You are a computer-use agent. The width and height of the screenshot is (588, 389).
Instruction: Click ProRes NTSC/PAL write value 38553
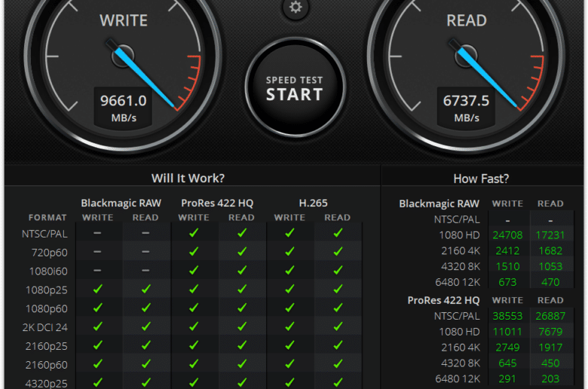click(507, 316)
